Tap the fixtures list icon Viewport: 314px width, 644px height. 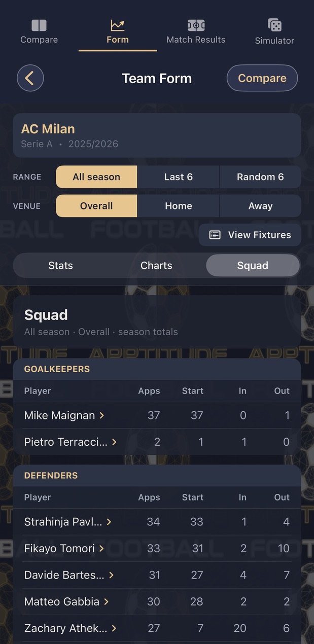coord(215,235)
